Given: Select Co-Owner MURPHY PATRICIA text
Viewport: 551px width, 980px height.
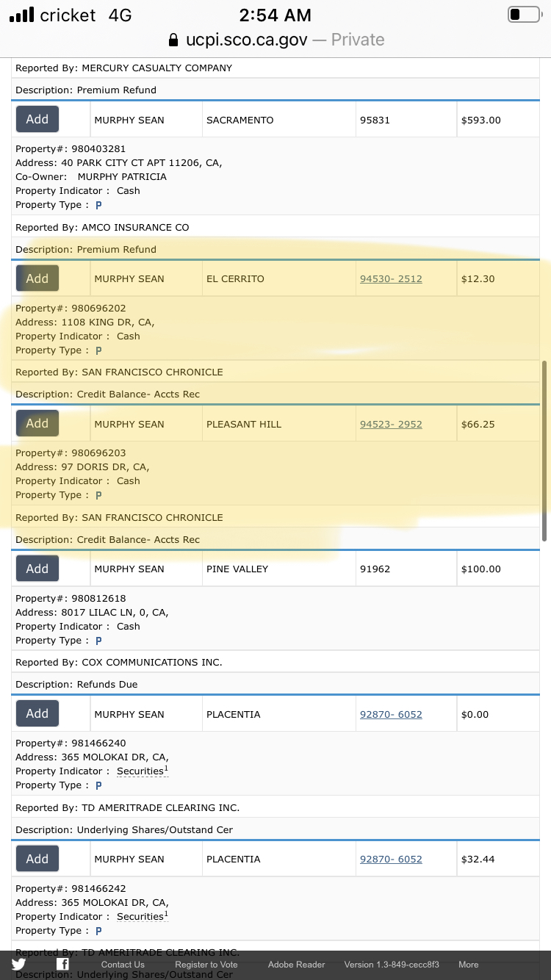Looking at the screenshot, I should click(x=91, y=177).
